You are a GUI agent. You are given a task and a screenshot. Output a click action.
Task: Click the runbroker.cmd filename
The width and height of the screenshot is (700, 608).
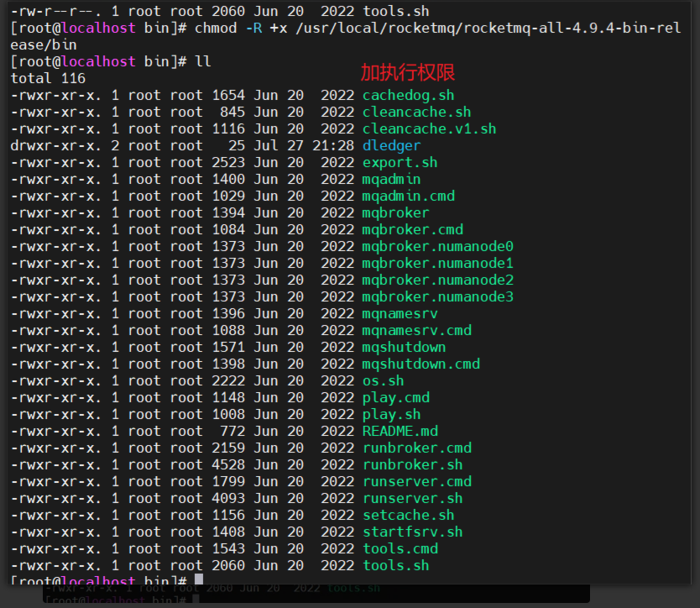[416, 448]
